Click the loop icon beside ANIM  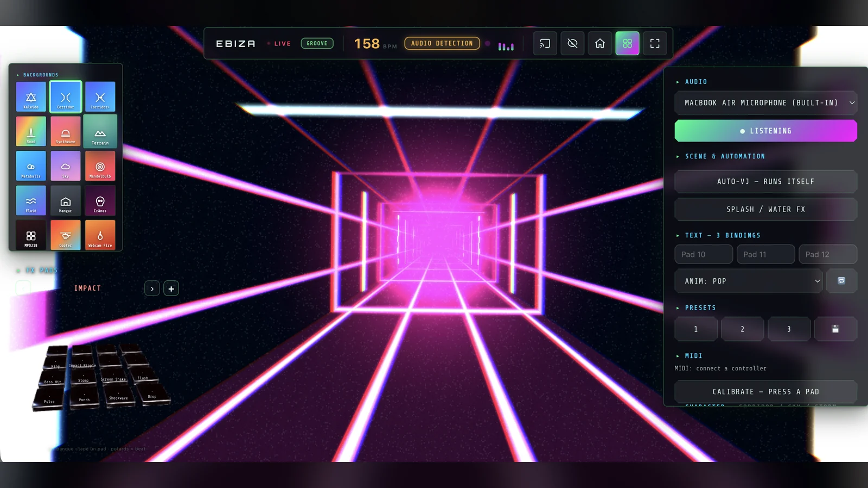point(841,281)
